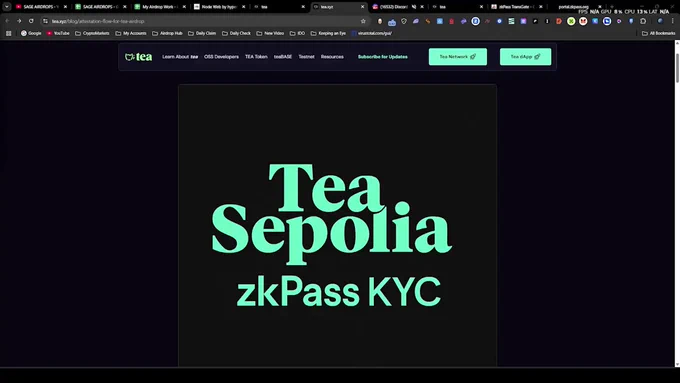The image size is (680, 383).
Task: Open the Chrome apps grid in bookmarks bar
Action: [8, 33]
